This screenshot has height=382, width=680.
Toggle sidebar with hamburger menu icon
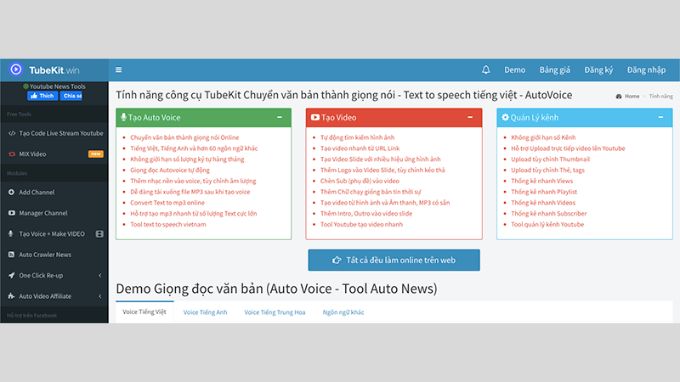118,70
